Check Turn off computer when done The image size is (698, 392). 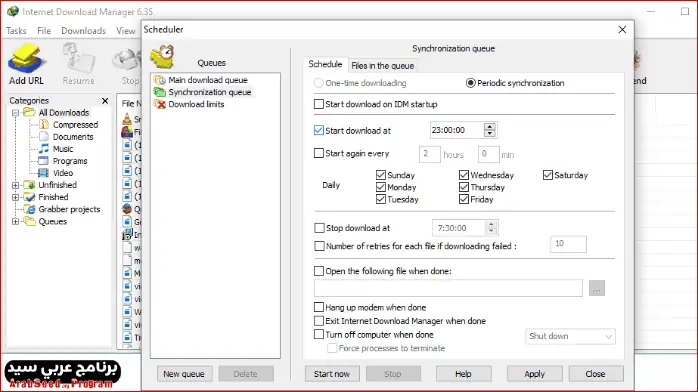(x=319, y=334)
